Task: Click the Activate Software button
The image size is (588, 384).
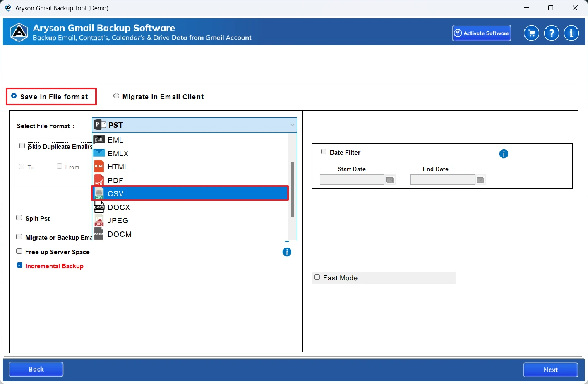Action: pyautogui.click(x=482, y=33)
